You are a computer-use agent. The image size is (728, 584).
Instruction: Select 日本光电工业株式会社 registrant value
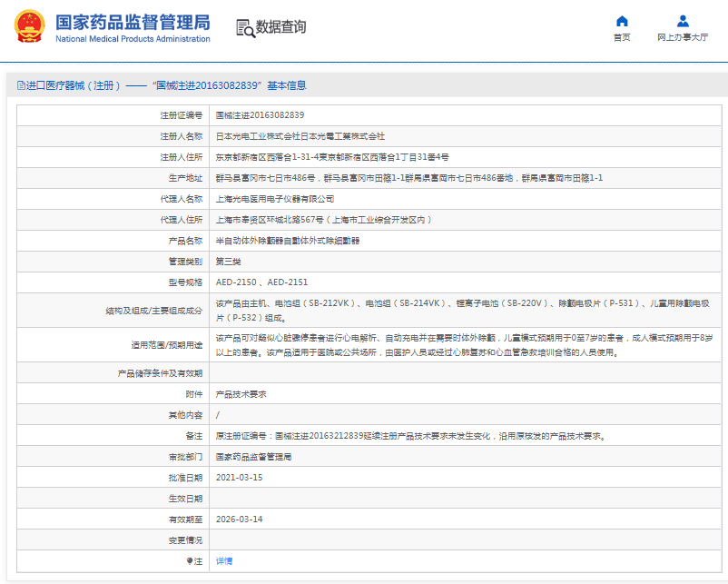click(300, 136)
